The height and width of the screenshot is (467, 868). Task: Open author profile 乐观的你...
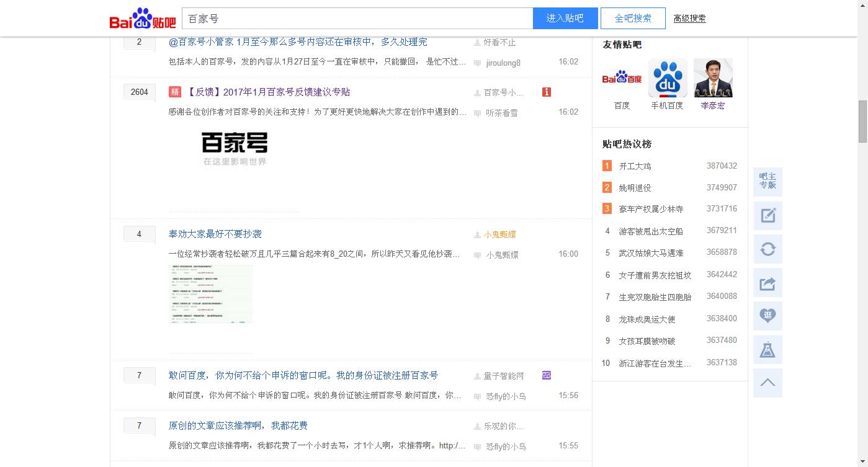pos(504,426)
